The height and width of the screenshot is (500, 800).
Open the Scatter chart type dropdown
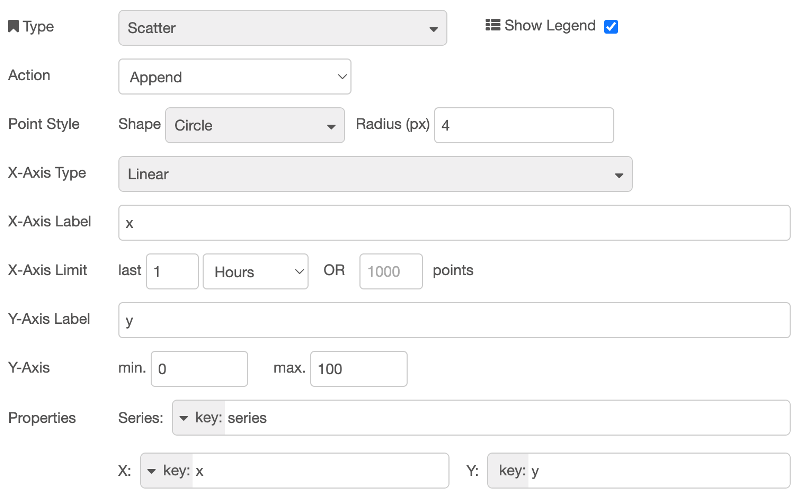tap(282, 28)
